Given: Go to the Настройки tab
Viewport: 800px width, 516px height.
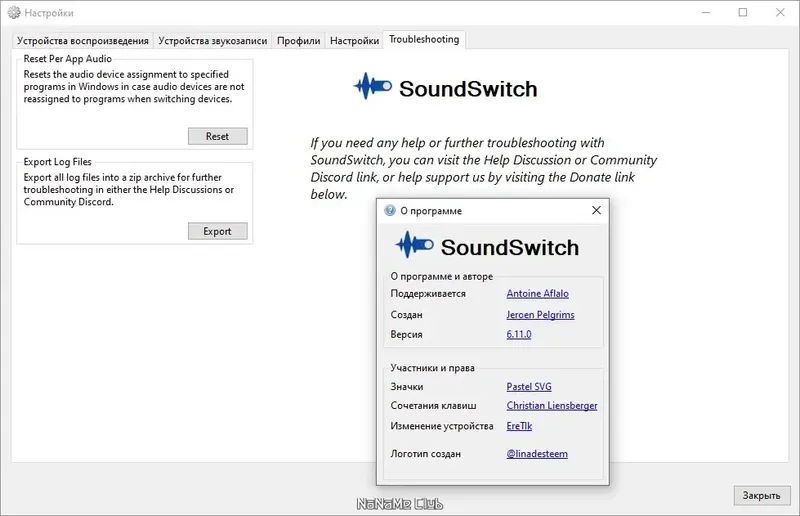Looking at the screenshot, I should 354,41.
